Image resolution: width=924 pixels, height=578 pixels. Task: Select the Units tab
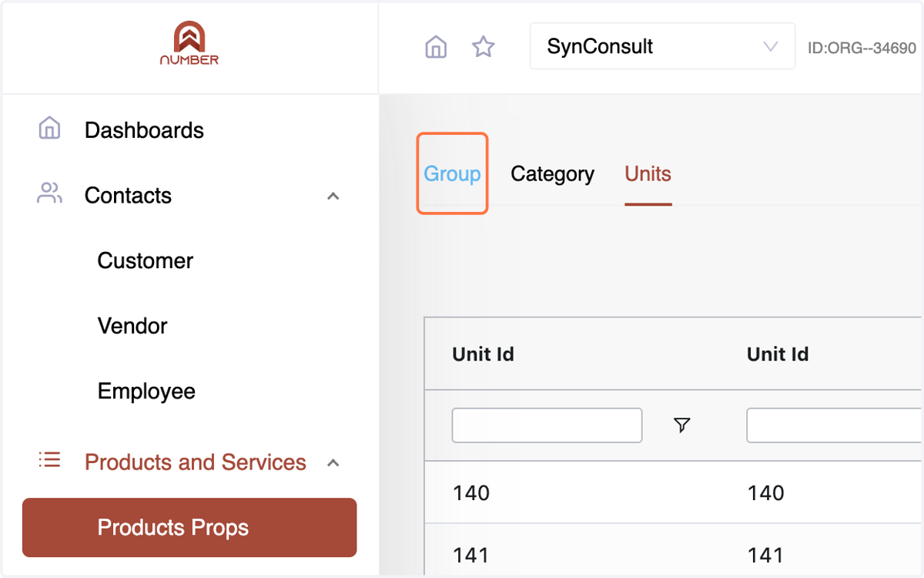tap(648, 173)
